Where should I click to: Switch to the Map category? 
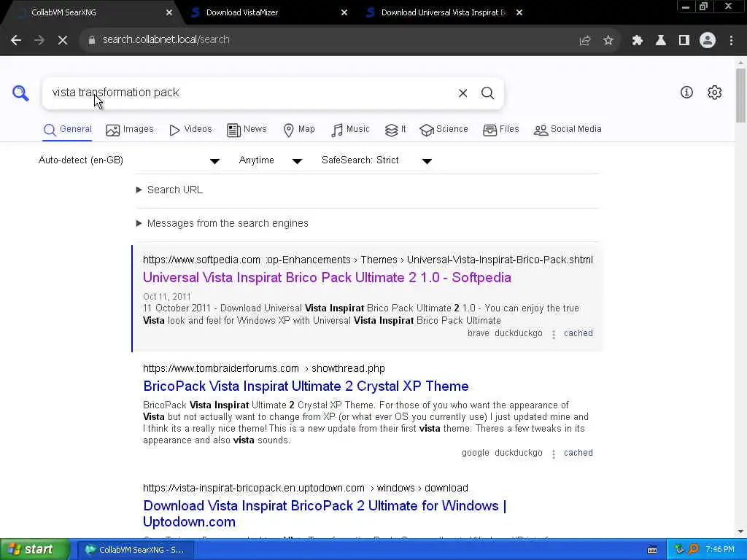coord(298,130)
